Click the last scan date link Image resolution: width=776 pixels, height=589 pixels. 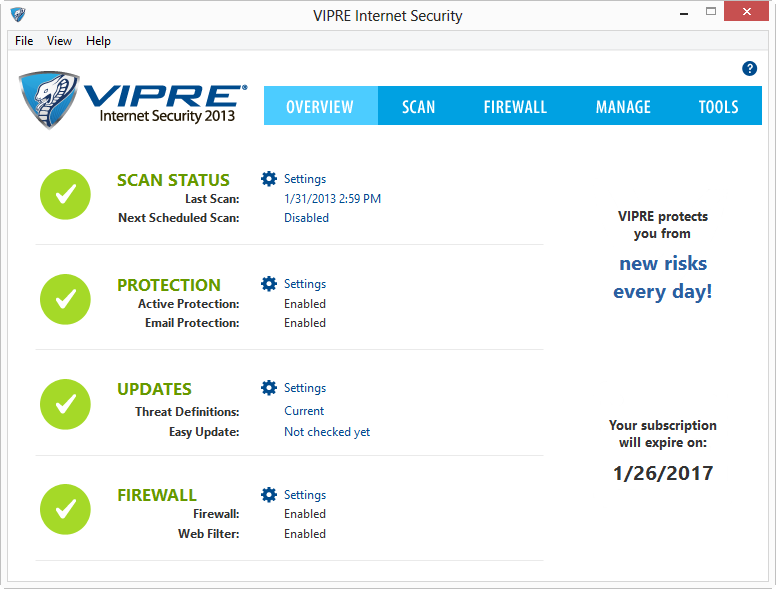point(332,199)
